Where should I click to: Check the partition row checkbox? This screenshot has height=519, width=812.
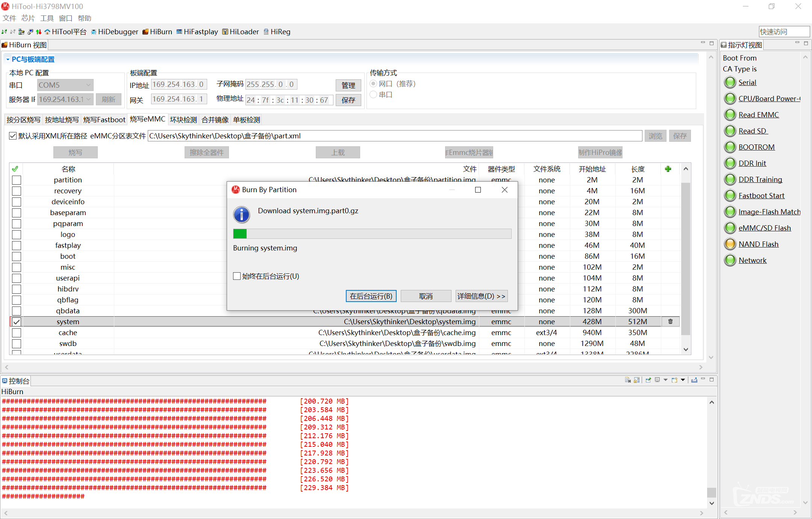click(17, 180)
